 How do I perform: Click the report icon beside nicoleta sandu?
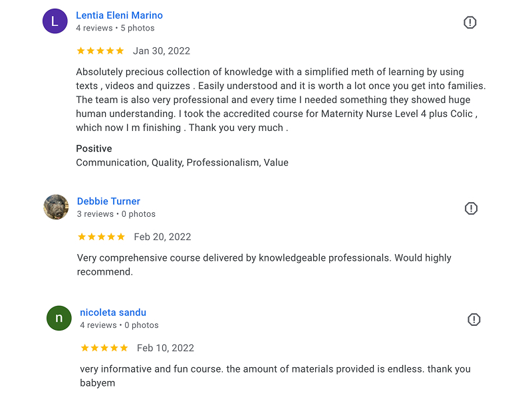point(474,320)
